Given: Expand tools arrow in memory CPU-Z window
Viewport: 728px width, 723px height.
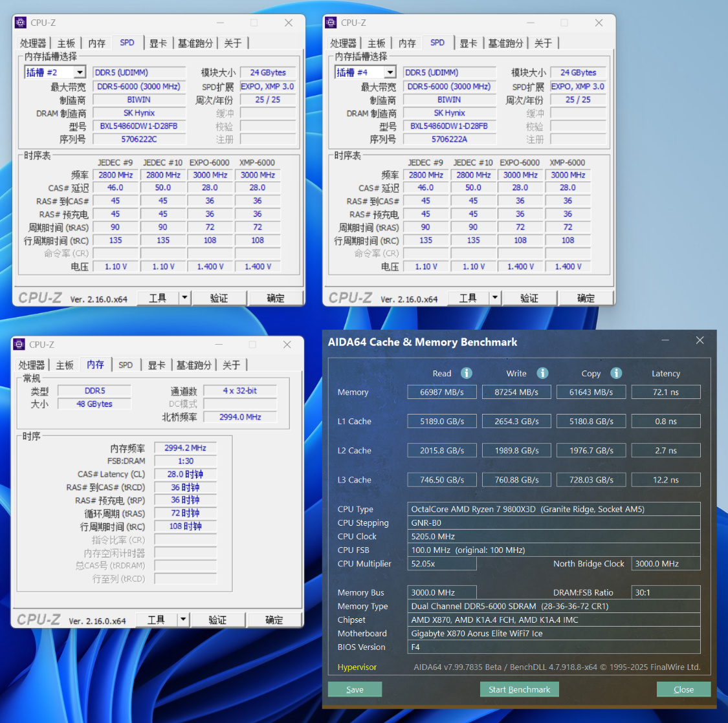Looking at the screenshot, I should (183, 620).
